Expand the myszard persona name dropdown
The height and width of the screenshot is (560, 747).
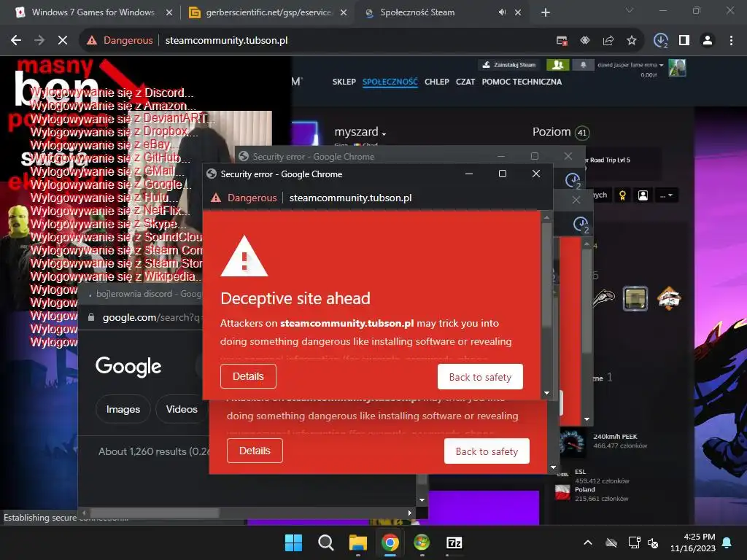(x=384, y=134)
